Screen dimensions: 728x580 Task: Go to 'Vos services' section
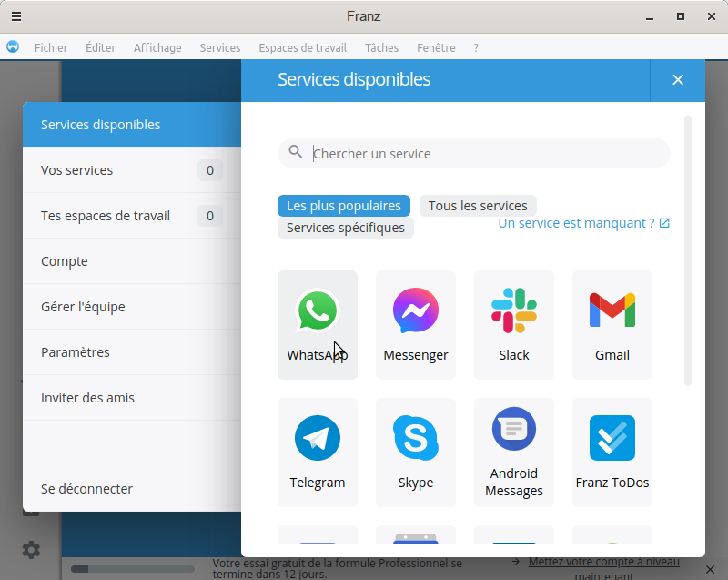(x=77, y=170)
